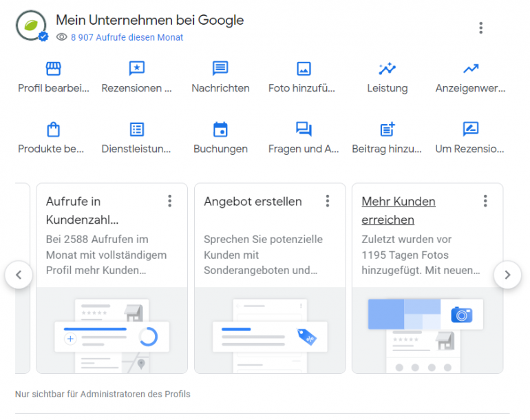
Task: Open Leistung via the sparkle chart icon
Action: point(387,69)
